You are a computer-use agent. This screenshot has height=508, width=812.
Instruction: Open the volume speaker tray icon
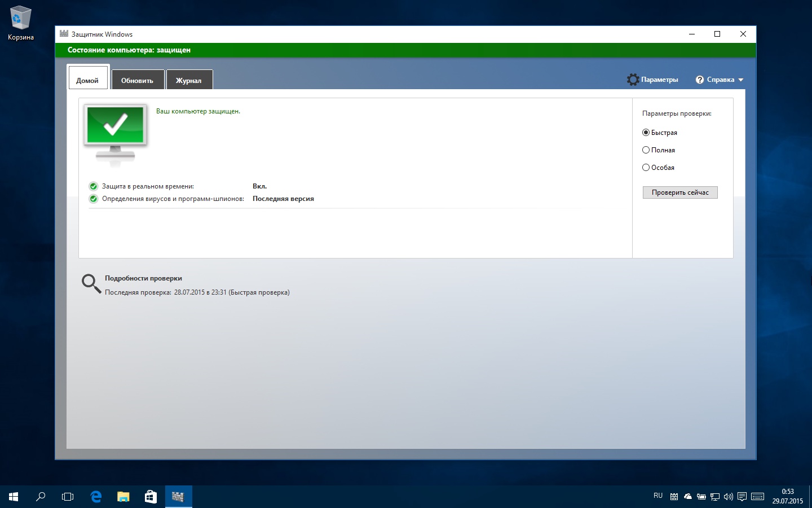pyautogui.click(x=728, y=497)
